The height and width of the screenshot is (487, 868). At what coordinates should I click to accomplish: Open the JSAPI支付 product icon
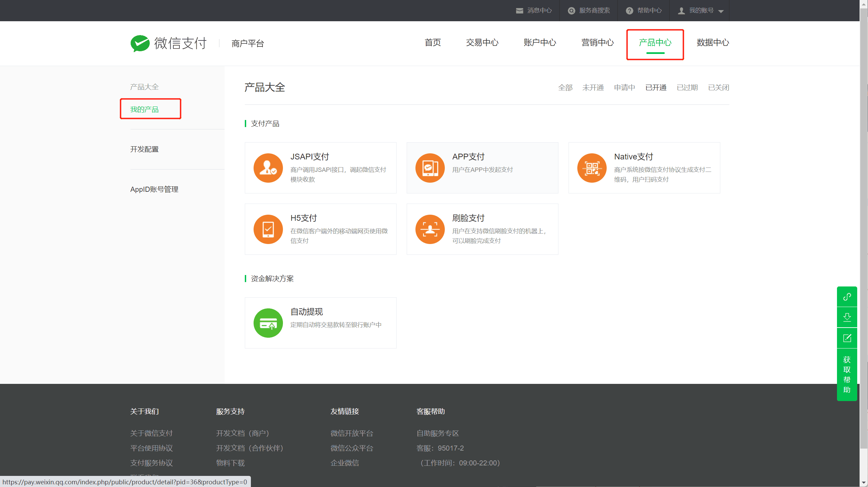(268, 168)
